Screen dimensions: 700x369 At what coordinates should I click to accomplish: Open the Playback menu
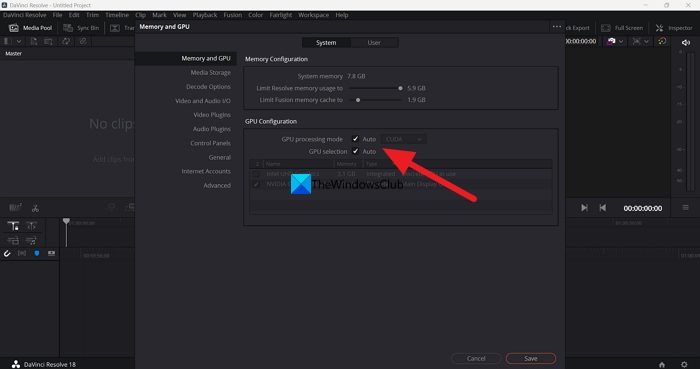click(205, 15)
